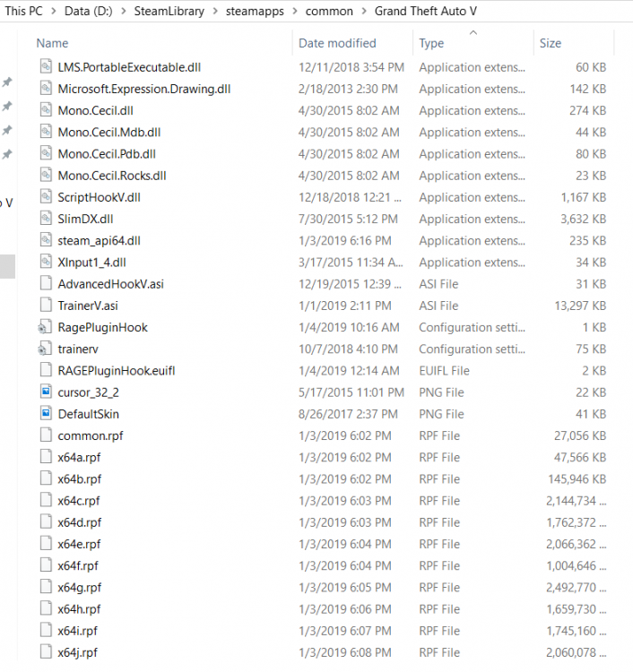The image size is (633, 672).
Task: Click the x64a.rpf file icon
Action: [x=46, y=457]
